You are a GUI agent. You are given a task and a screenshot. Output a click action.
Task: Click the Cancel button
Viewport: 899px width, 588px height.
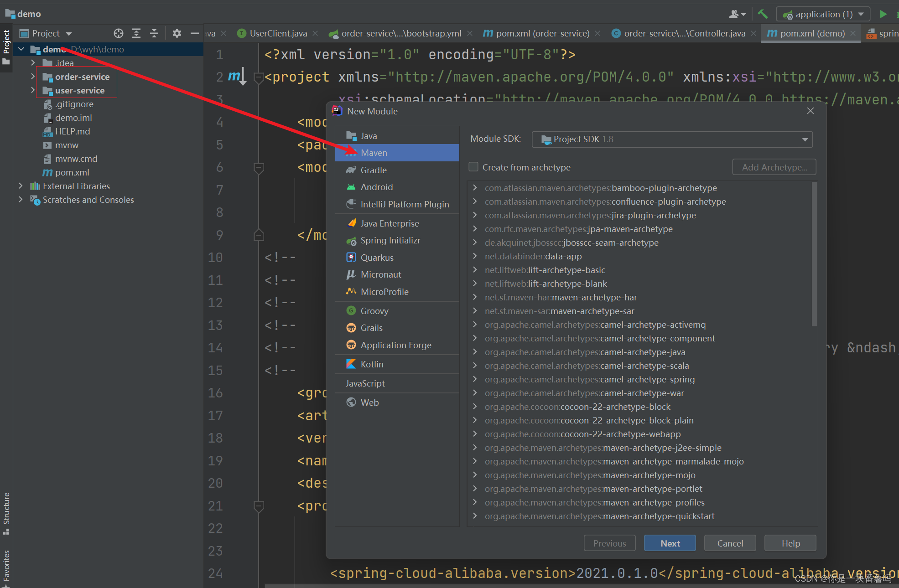pyautogui.click(x=730, y=543)
